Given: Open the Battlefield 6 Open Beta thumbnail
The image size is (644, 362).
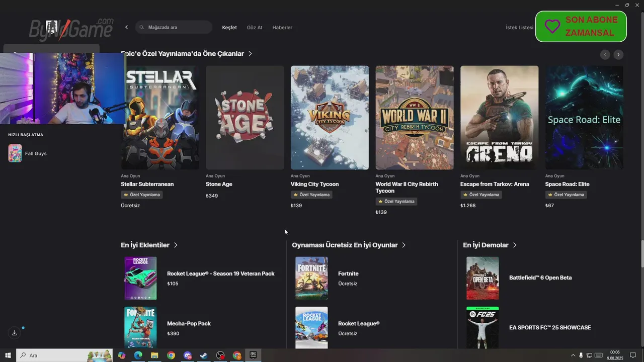Looking at the screenshot, I should coord(482,278).
